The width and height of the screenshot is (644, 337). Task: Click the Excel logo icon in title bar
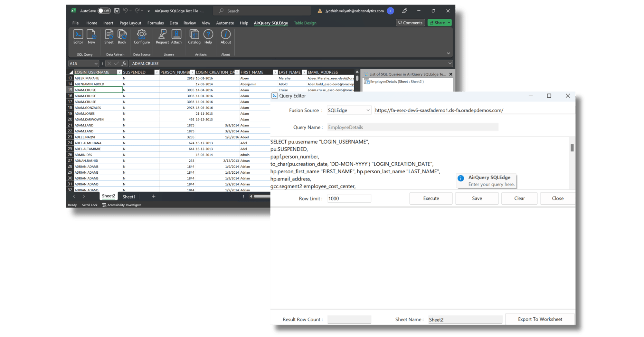(73, 11)
